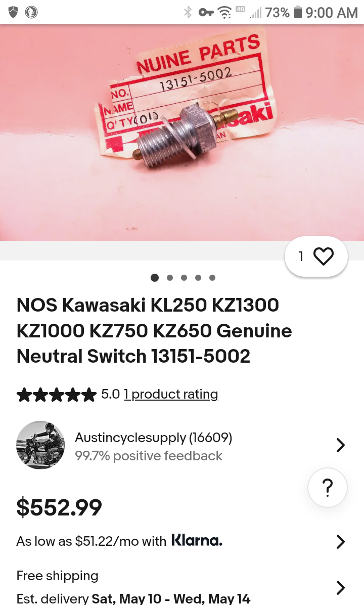The width and height of the screenshot is (364, 605).
Task: Tap the battery status icon
Action: coord(298,12)
